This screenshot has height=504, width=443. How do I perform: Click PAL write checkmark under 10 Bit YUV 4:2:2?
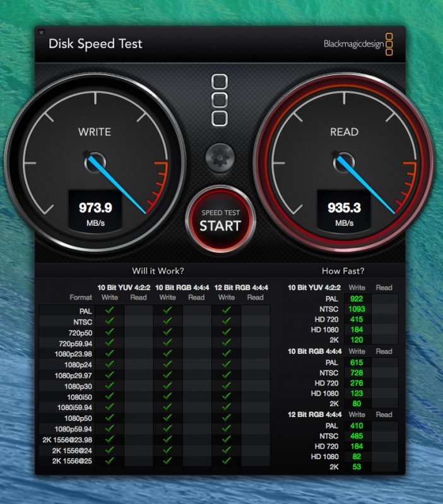point(110,310)
